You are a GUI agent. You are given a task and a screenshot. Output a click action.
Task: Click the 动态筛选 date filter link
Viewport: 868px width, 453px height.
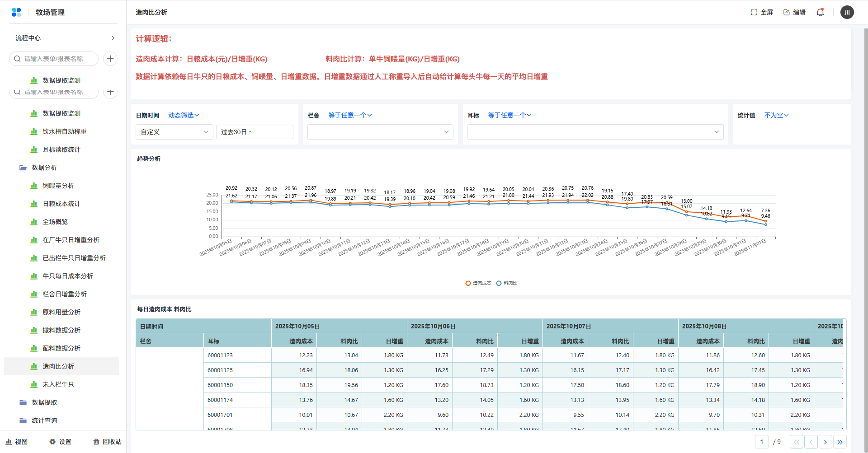pyautogui.click(x=184, y=115)
